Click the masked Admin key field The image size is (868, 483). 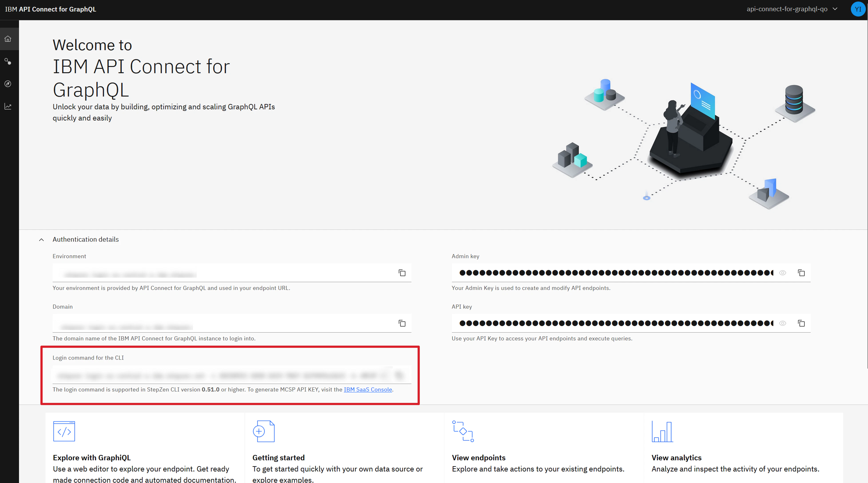click(631, 273)
